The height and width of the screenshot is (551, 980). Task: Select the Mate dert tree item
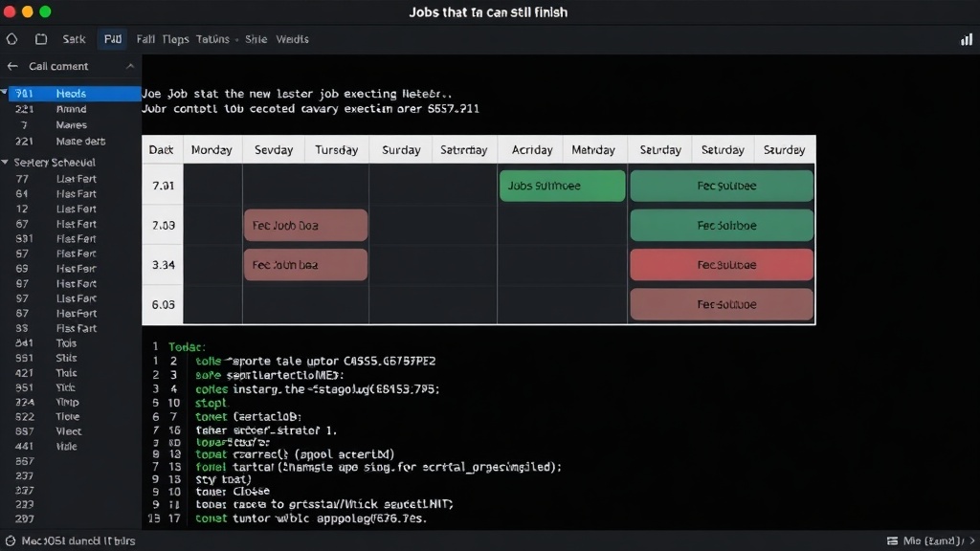(71, 142)
